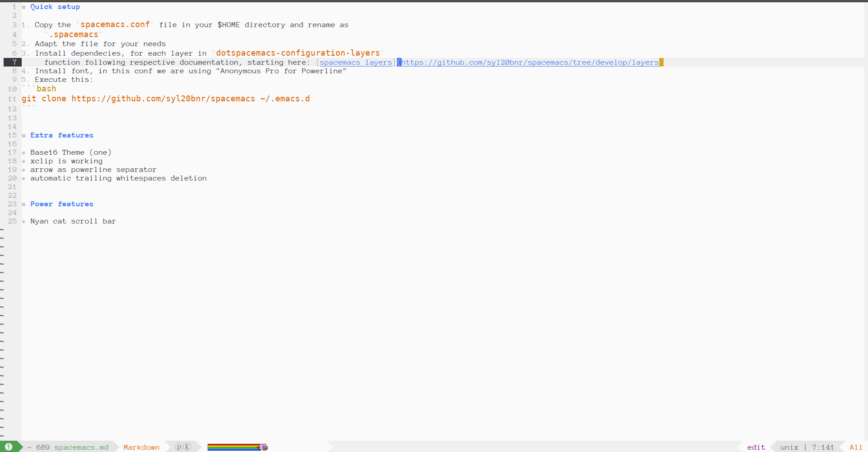Click the spacemacs.conf inline code
The width and height of the screenshot is (868, 452).
(x=115, y=24)
